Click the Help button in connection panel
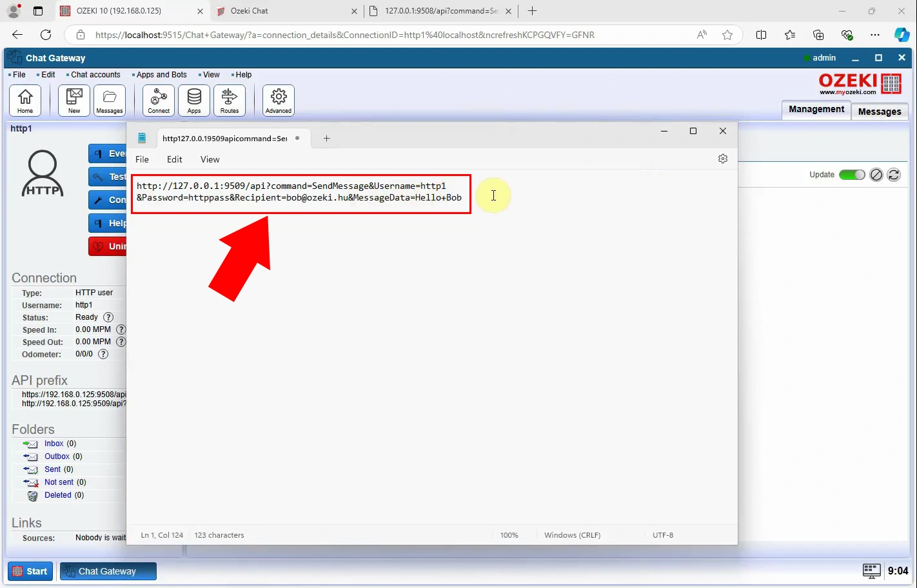917x588 pixels. tap(108, 223)
